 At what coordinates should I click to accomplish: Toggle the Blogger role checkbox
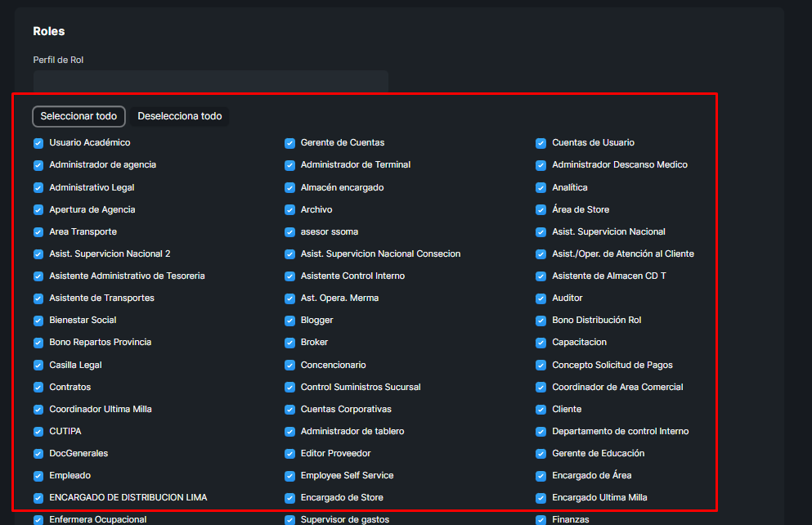tap(289, 321)
